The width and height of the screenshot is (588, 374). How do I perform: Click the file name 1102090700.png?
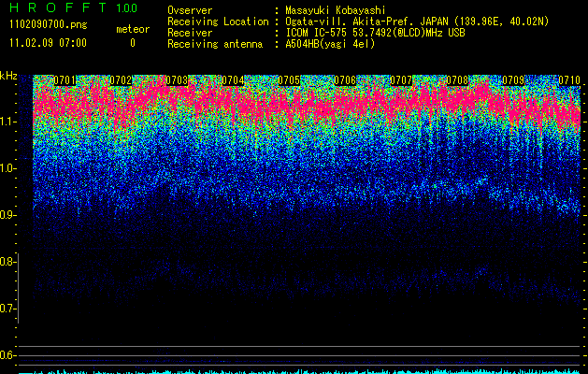(49, 25)
